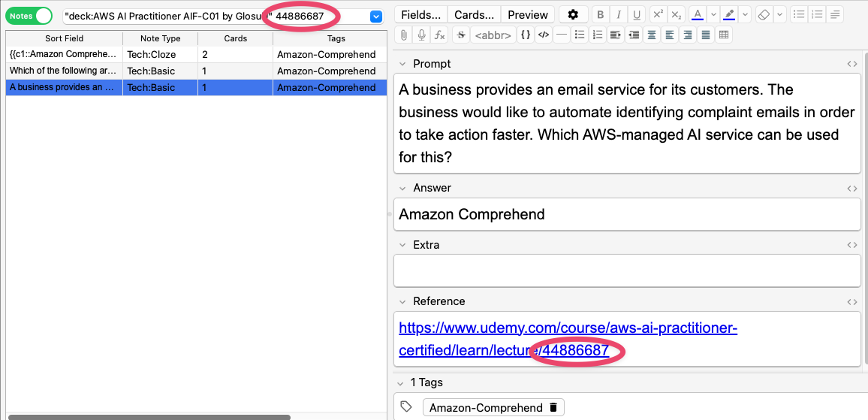This screenshot has height=420, width=868.
Task: Toggle HTML editor for Reference field
Action: (x=851, y=302)
